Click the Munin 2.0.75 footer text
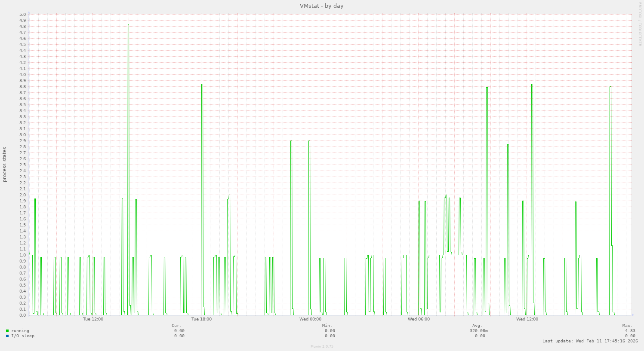The image size is (644, 351). [321, 346]
